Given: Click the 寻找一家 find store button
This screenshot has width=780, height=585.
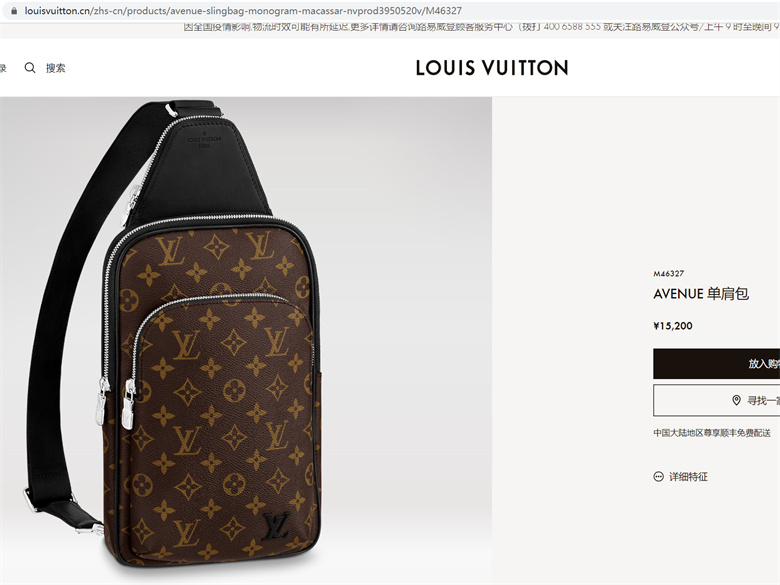Looking at the screenshot, I should (716, 400).
